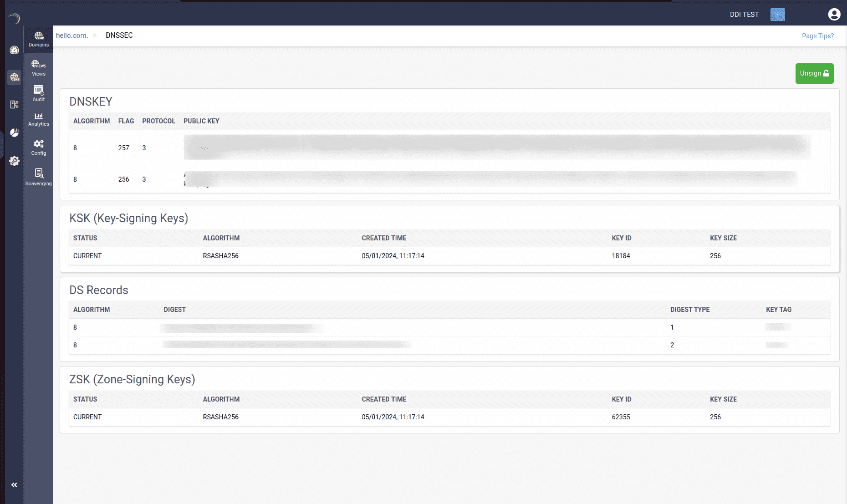Open the dashboard speedometer icon
Viewport: 847px width, 504px height.
pos(14,50)
